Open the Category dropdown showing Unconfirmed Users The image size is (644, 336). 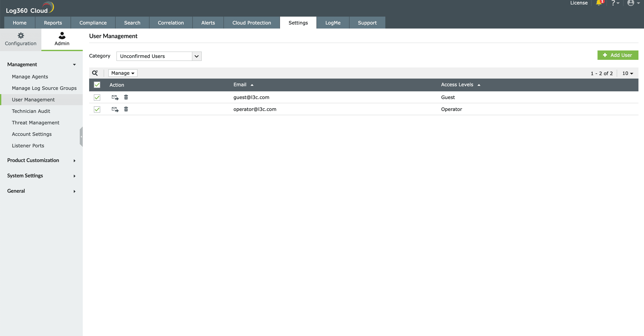point(159,56)
